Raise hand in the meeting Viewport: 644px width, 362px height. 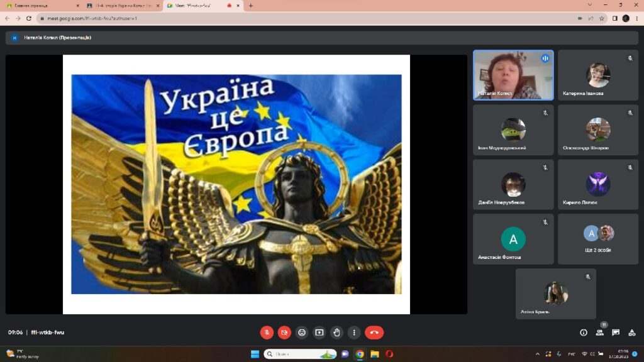(337, 332)
